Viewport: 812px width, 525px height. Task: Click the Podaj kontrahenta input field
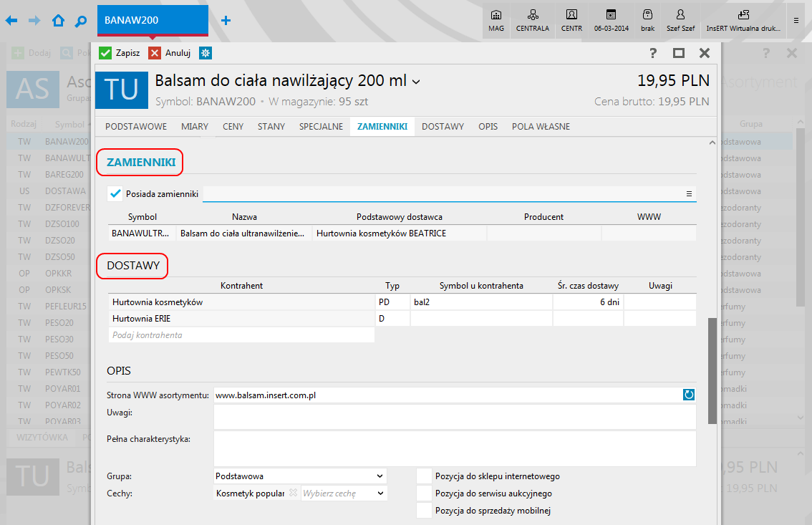point(241,335)
